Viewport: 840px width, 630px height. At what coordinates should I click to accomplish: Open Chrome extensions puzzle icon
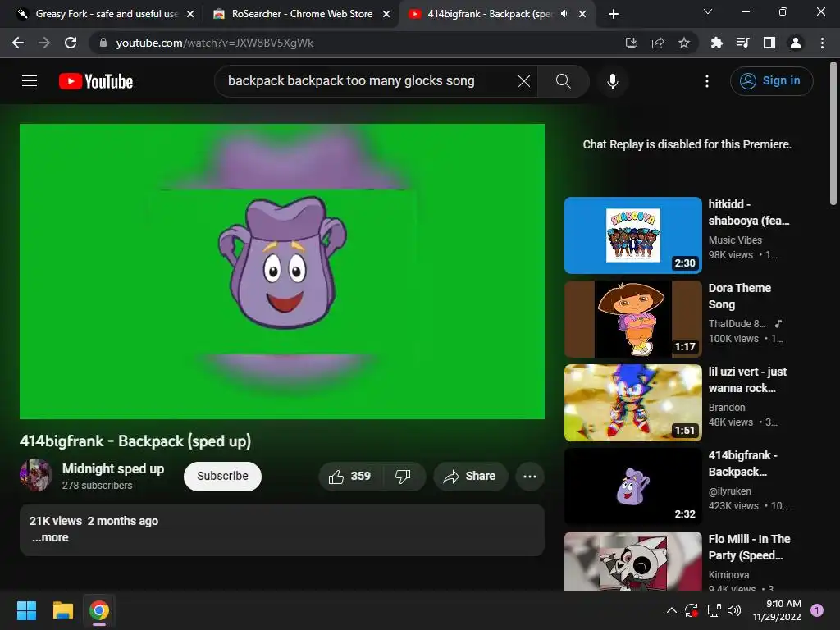click(716, 43)
